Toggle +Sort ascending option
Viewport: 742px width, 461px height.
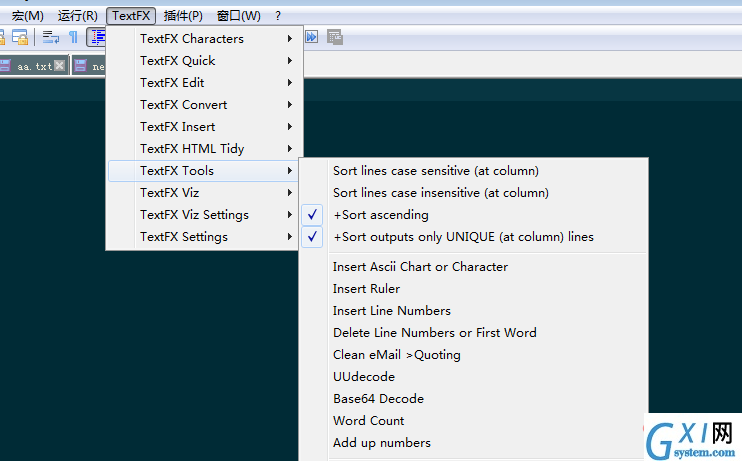click(x=474, y=215)
